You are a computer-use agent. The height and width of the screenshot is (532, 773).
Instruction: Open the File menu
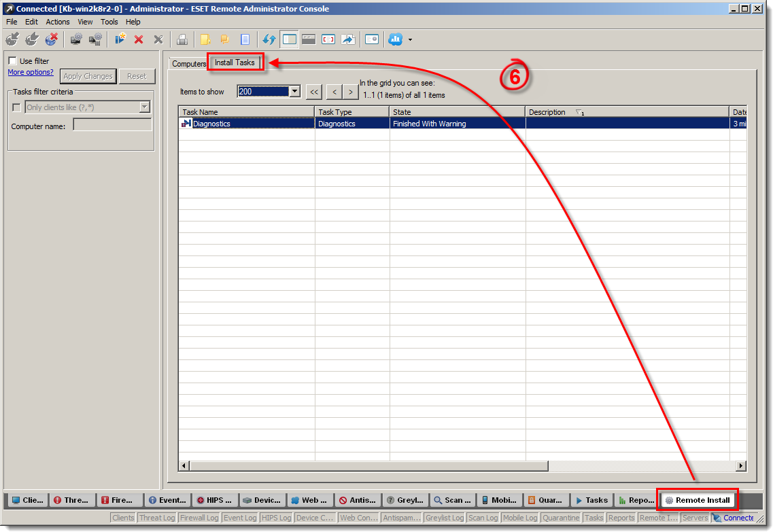coord(12,22)
